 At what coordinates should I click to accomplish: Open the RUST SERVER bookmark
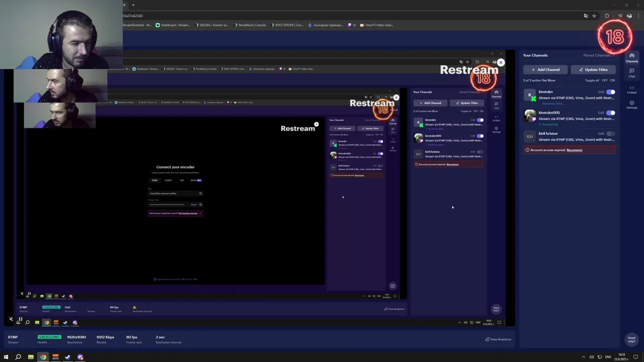point(287,25)
